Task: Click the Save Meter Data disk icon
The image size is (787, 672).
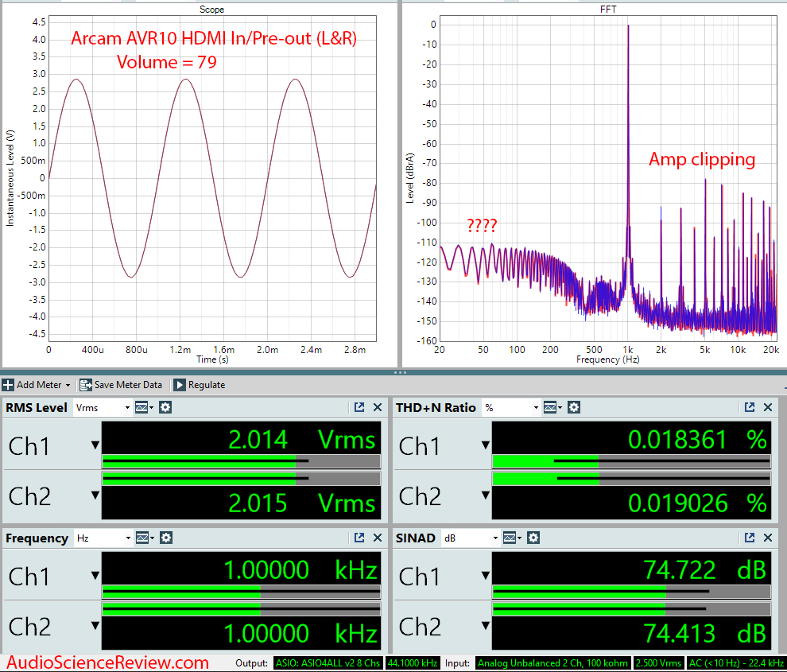Action: tap(86, 385)
